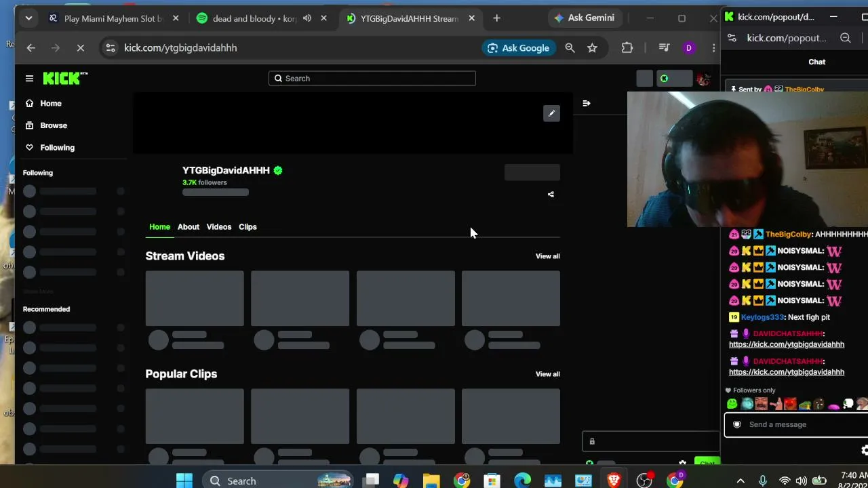Open the browser Extensions puzzle icon
This screenshot has height=488, width=868.
[x=627, y=47]
